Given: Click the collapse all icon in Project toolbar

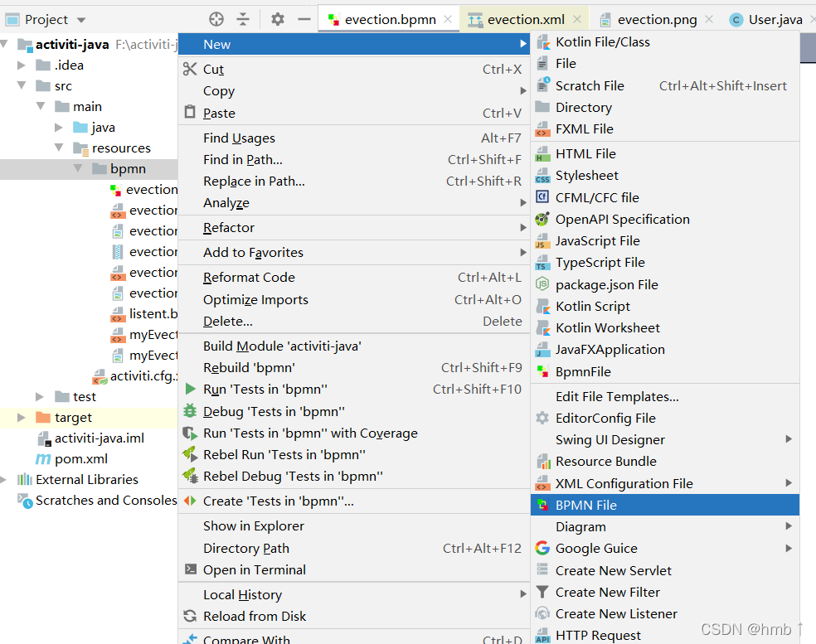Looking at the screenshot, I should point(243,19).
